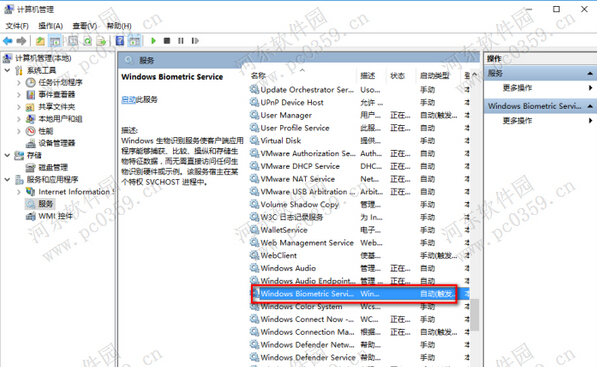This screenshot has height=367, width=597.
Task: Select the VMware NAT Service row
Action: 359,179
